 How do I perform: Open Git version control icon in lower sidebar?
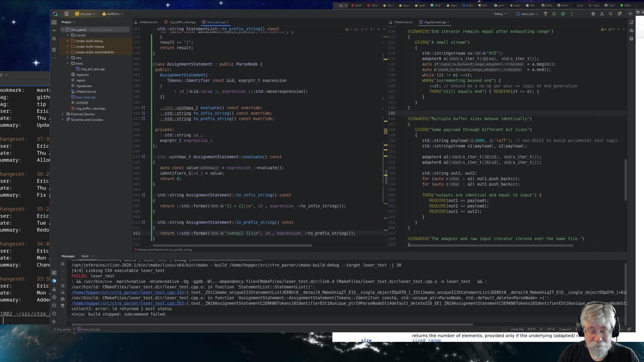54,322
